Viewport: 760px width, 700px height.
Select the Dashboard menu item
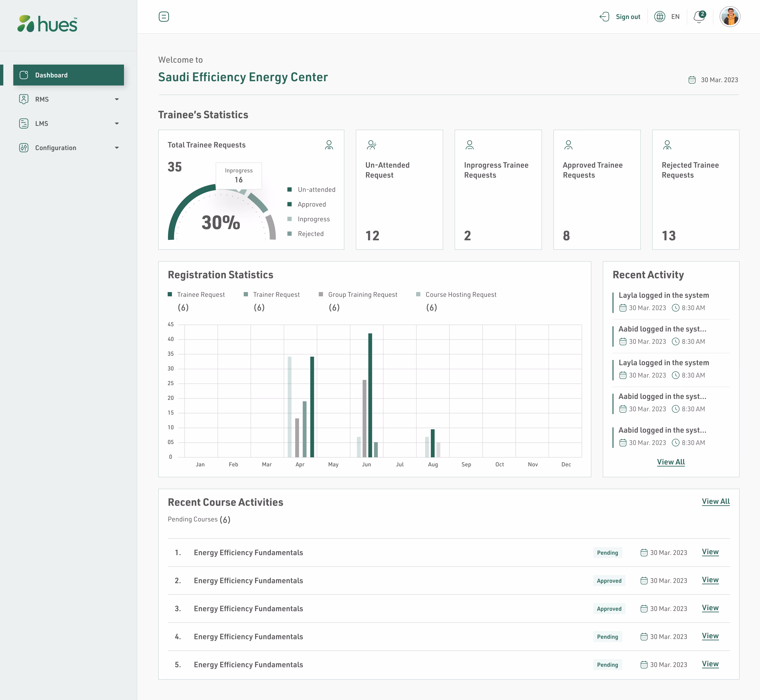pyautogui.click(x=69, y=75)
